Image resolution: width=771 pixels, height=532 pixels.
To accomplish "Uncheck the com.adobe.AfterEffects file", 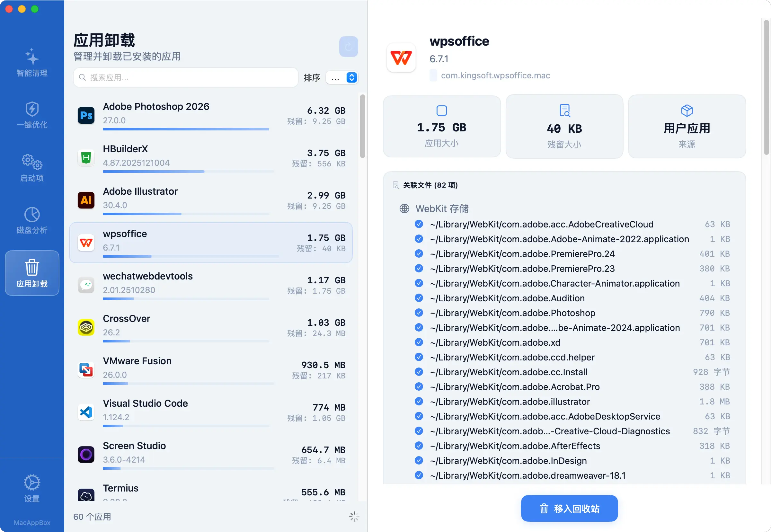I will coord(419,446).
